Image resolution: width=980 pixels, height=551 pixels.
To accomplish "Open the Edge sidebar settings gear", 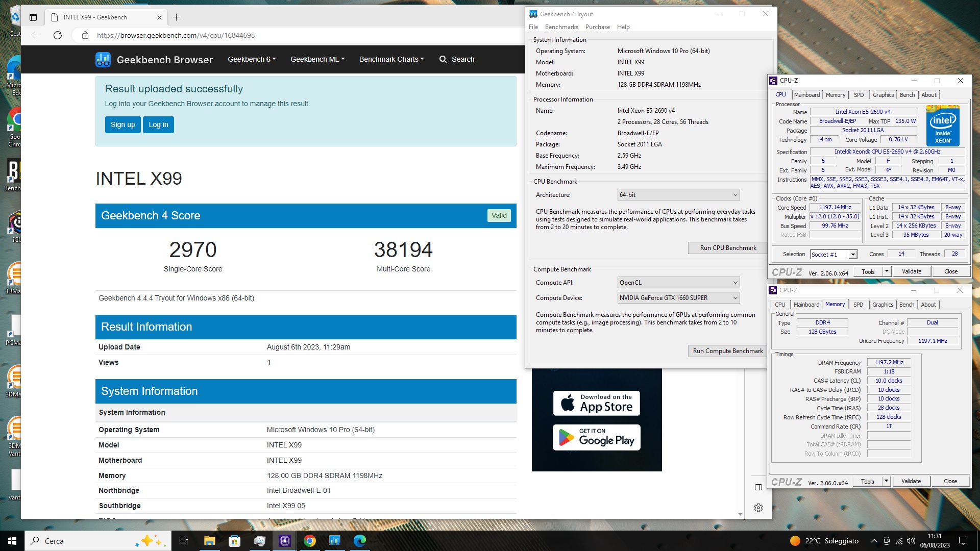I will click(758, 508).
